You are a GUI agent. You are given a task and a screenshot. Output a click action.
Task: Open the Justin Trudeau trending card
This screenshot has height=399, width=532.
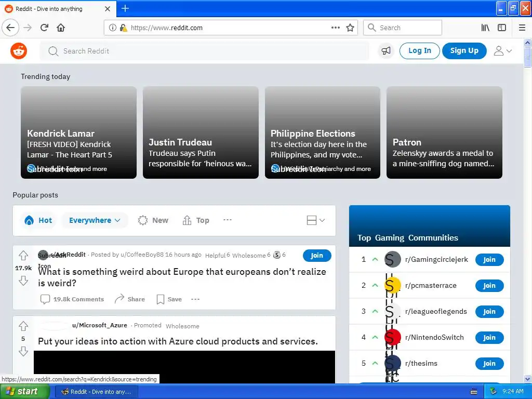(x=201, y=132)
